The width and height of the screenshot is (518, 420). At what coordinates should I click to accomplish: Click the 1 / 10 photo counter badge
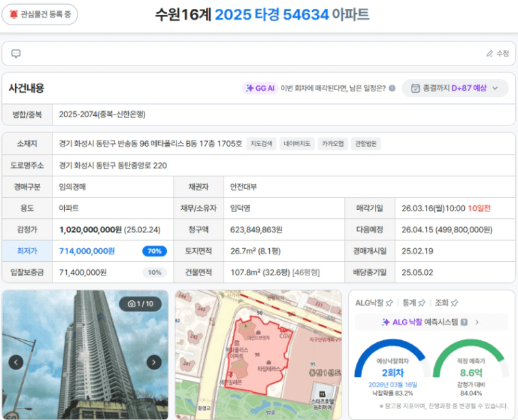[x=141, y=303]
